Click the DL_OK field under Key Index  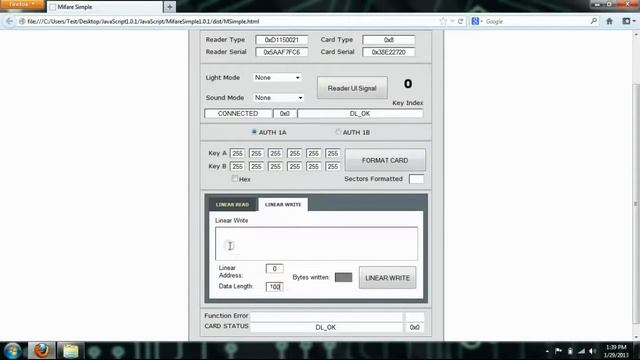point(360,113)
